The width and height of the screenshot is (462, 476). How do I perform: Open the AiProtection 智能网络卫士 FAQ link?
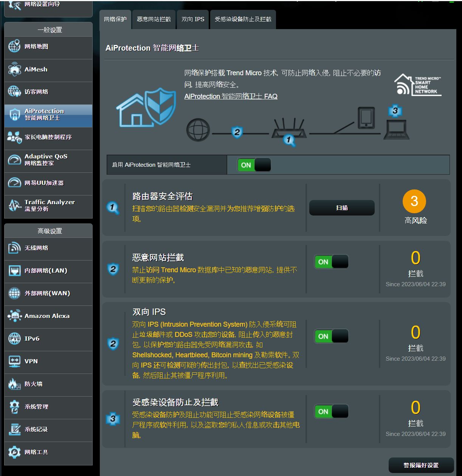click(231, 96)
